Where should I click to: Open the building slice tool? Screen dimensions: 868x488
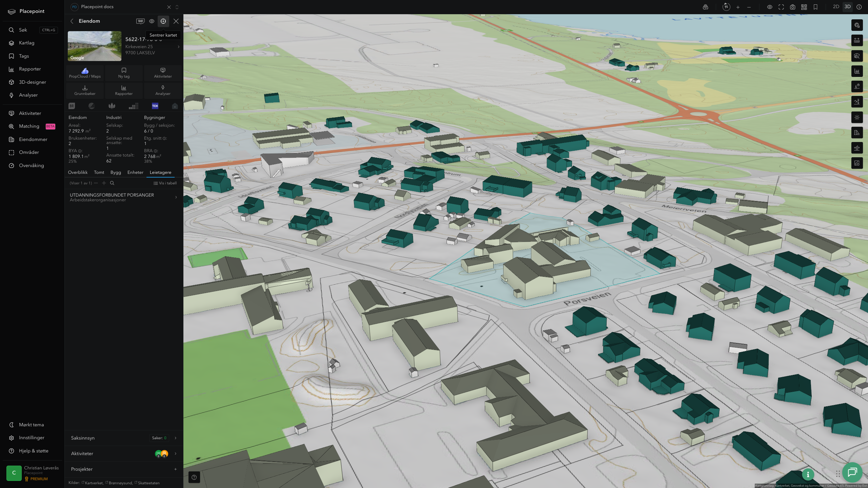tap(857, 148)
